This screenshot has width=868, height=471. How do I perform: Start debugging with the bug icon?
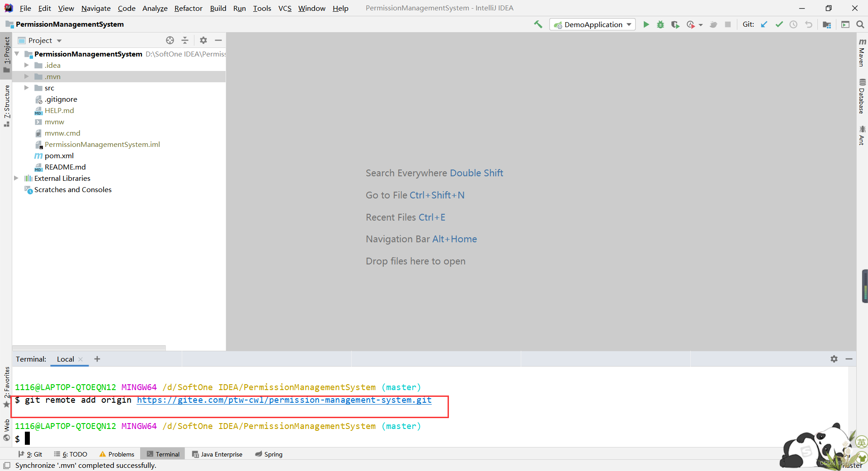click(660, 24)
